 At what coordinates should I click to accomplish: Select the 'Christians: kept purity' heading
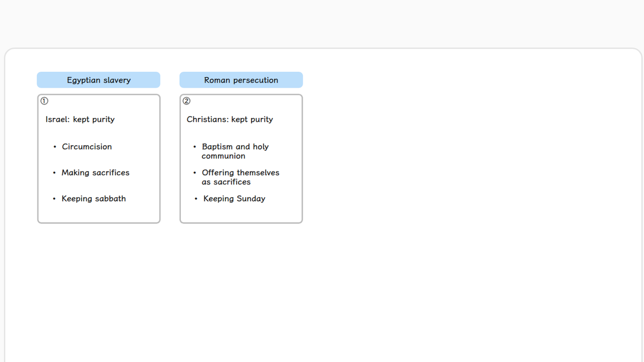(x=230, y=120)
